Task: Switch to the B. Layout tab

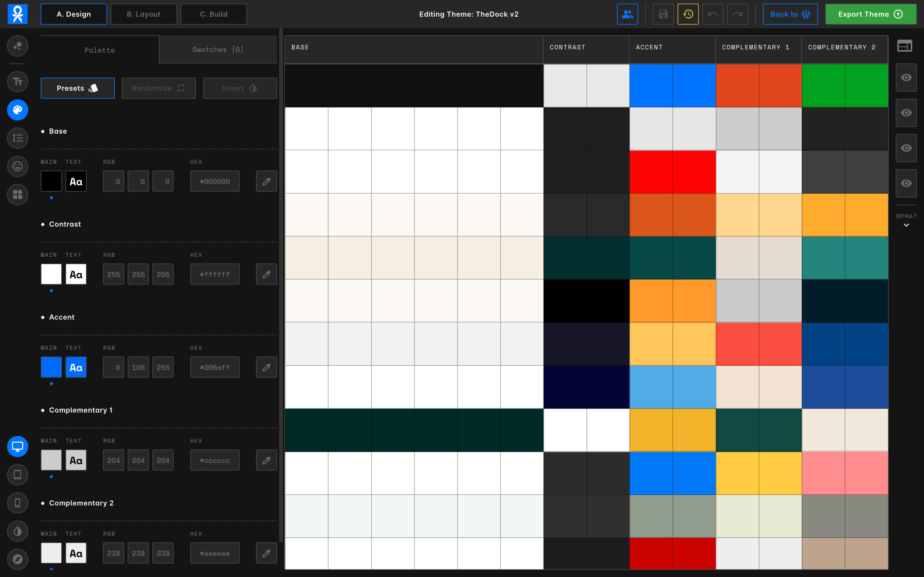Action: (x=144, y=14)
